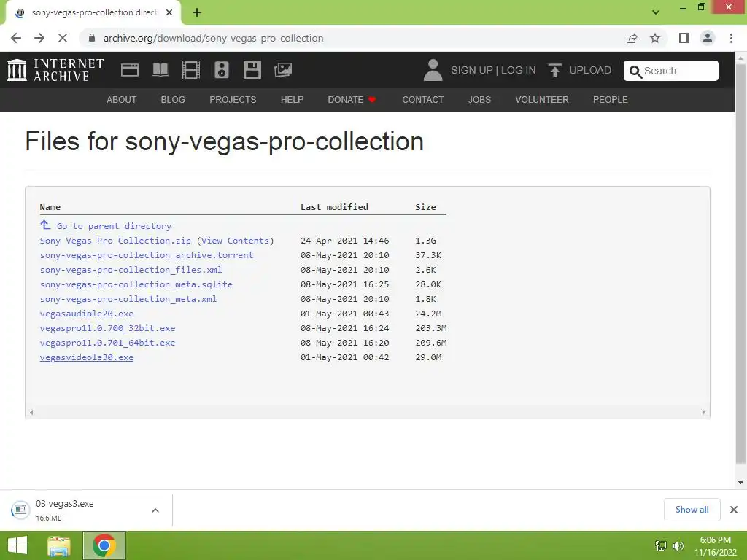This screenshot has height=560, width=747.
Task: Download vegaspro11.0.700_32bit.exe
Action: (108, 328)
